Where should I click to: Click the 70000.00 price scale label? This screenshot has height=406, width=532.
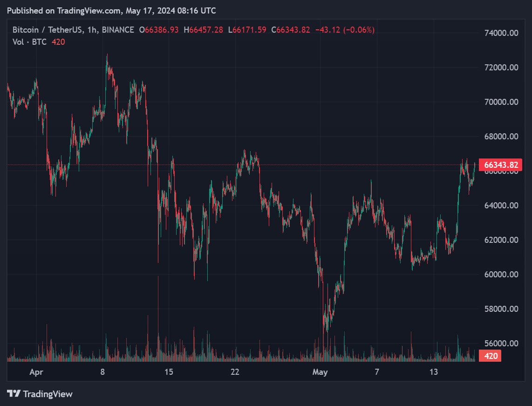click(x=501, y=102)
